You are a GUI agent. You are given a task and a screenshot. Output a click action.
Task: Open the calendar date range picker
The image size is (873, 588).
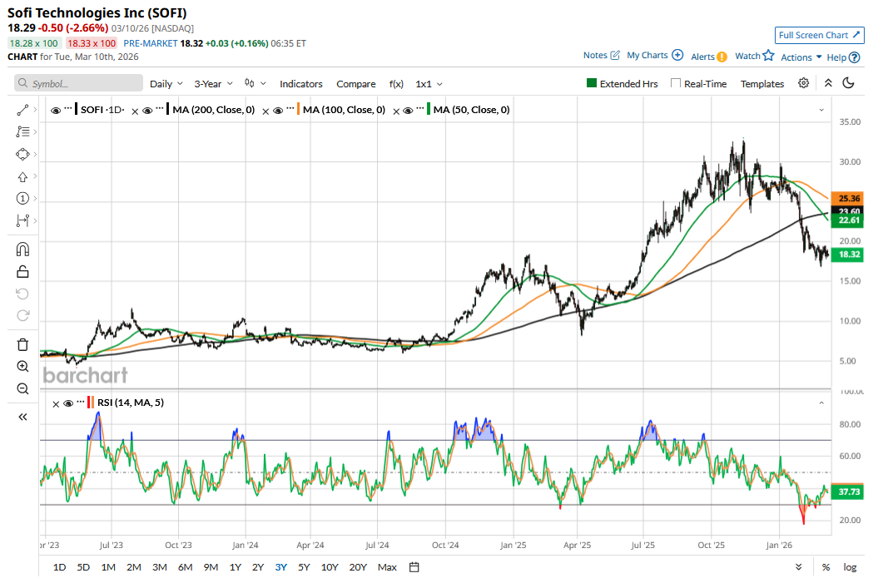tap(414, 567)
